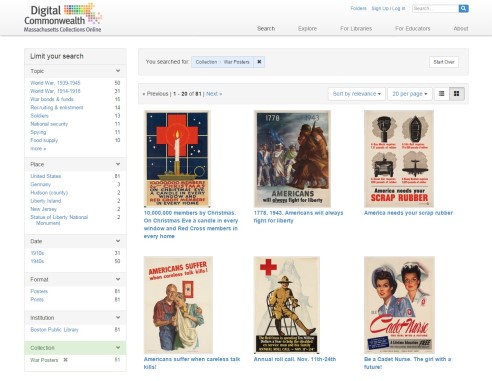Collapse the Topic facet chevron

coord(118,71)
